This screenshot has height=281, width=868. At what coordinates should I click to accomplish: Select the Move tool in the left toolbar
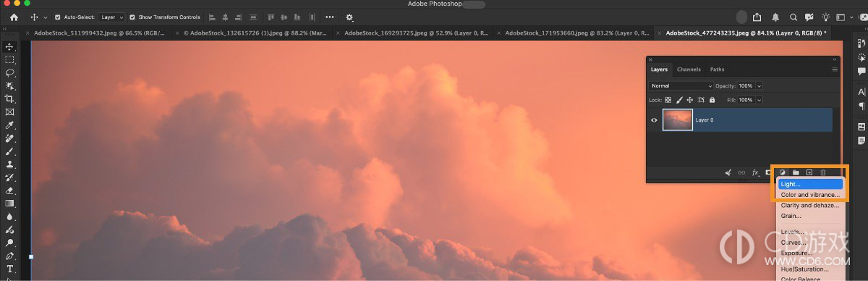10,47
